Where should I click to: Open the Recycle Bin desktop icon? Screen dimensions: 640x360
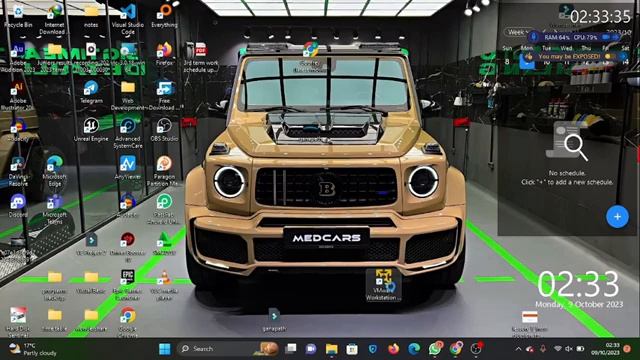coord(18,16)
